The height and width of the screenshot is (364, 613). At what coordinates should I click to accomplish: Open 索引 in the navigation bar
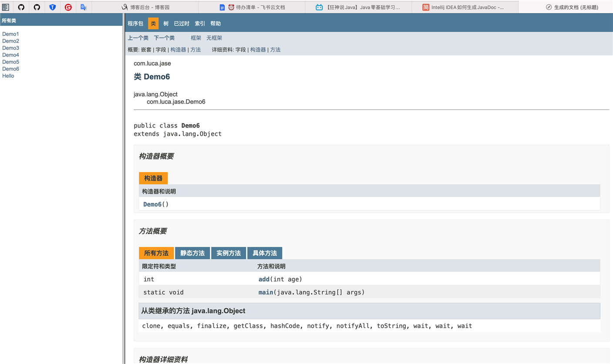point(200,24)
